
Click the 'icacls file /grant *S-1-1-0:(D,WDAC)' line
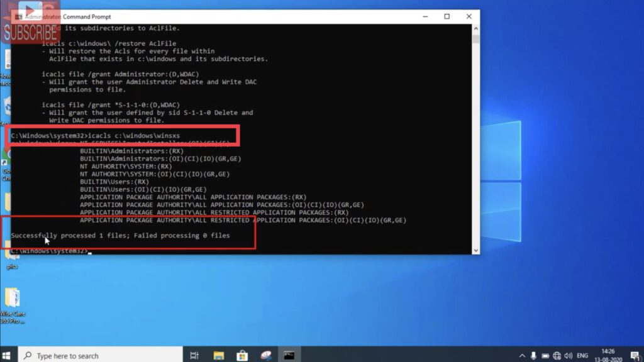click(111, 105)
